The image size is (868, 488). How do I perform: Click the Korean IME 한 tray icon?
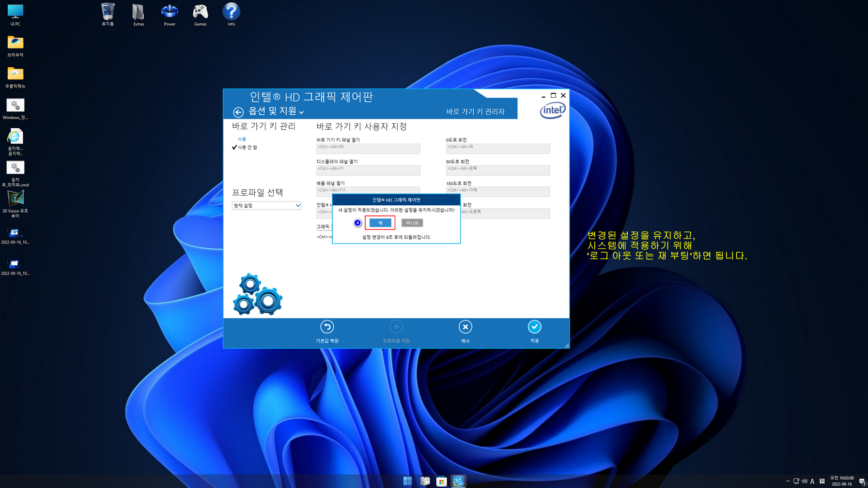(822, 481)
